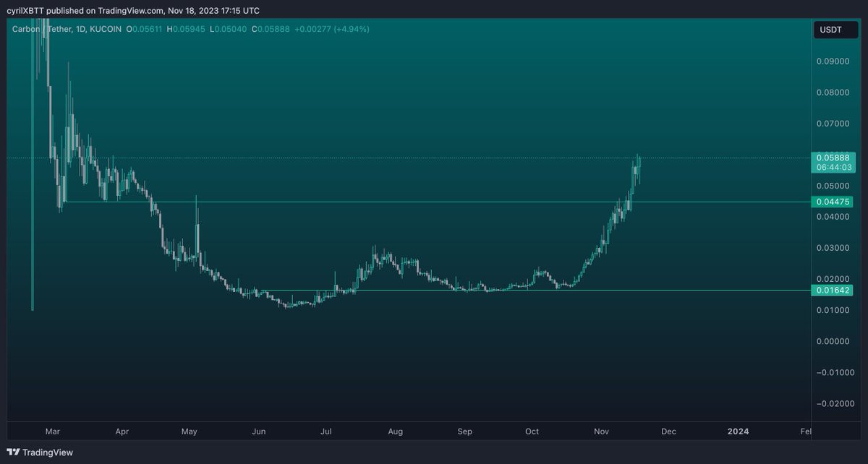Click the KUCOIN exchange label
Viewport: 868px width, 464px height.
tap(104, 30)
